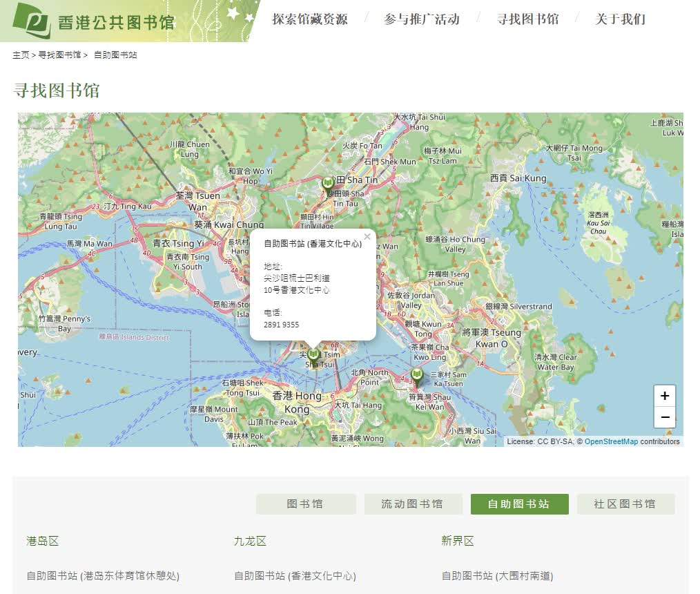Switch to the 图书馆 tab

(305, 504)
